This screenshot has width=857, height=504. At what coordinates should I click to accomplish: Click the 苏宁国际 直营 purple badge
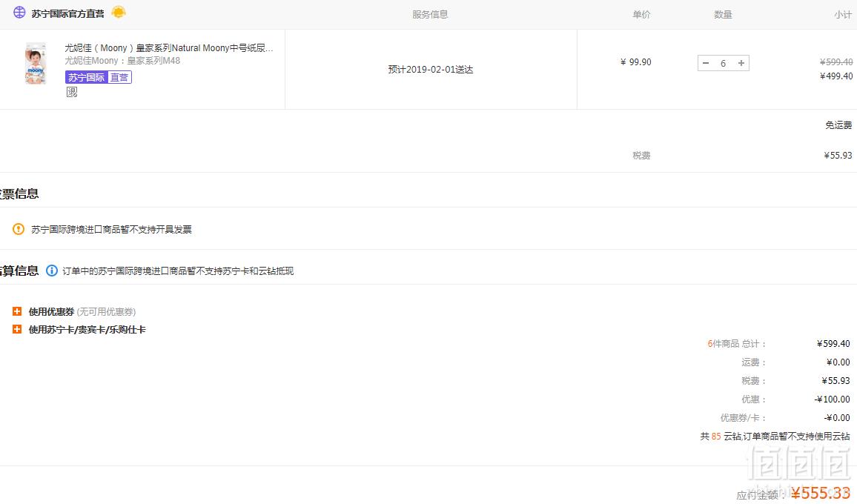coord(99,77)
